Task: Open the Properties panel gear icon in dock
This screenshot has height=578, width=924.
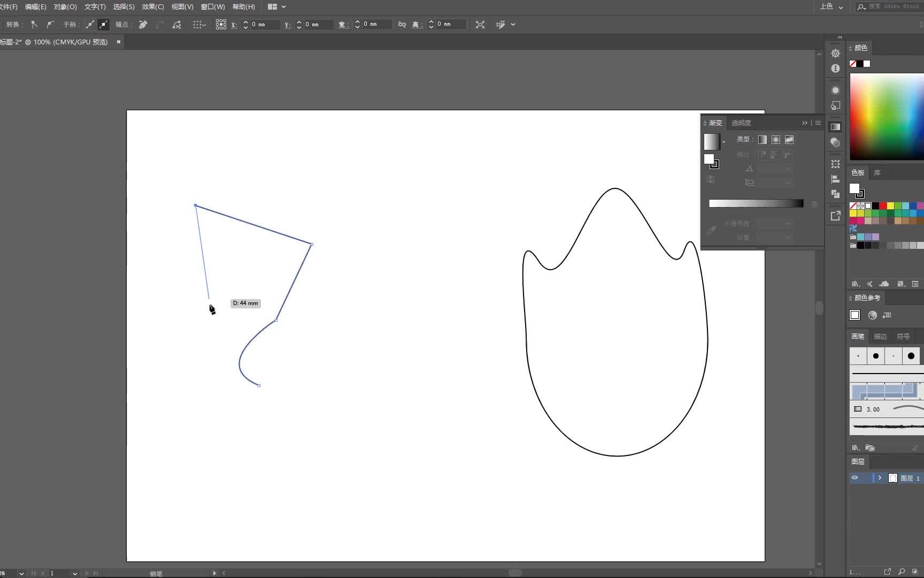Action: click(x=835, y=53)
